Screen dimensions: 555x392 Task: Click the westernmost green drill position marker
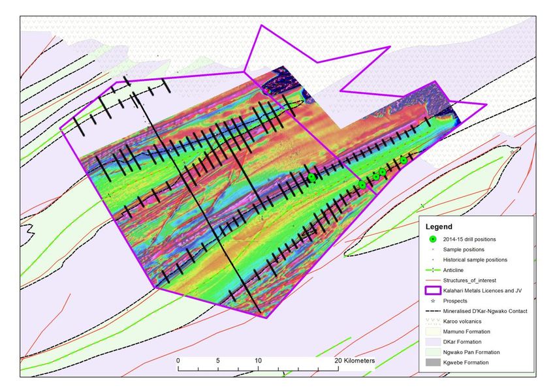point(312,177)
